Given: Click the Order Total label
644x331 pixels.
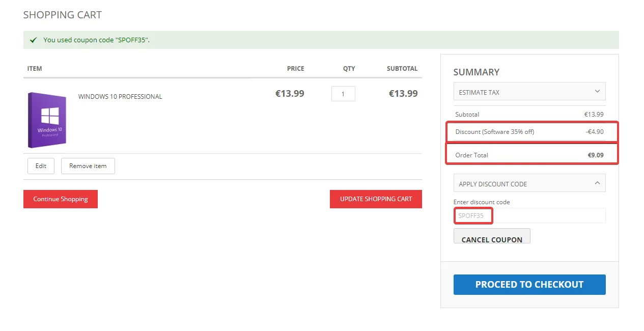Looking at the screenshot, I should (x=472, y=155).
